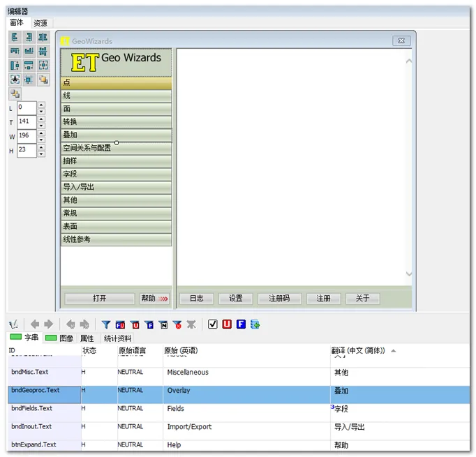This screenshot has height=457, width=476.
Task: Click the checkmark validate toolbar button
Action: coord(213,324)
